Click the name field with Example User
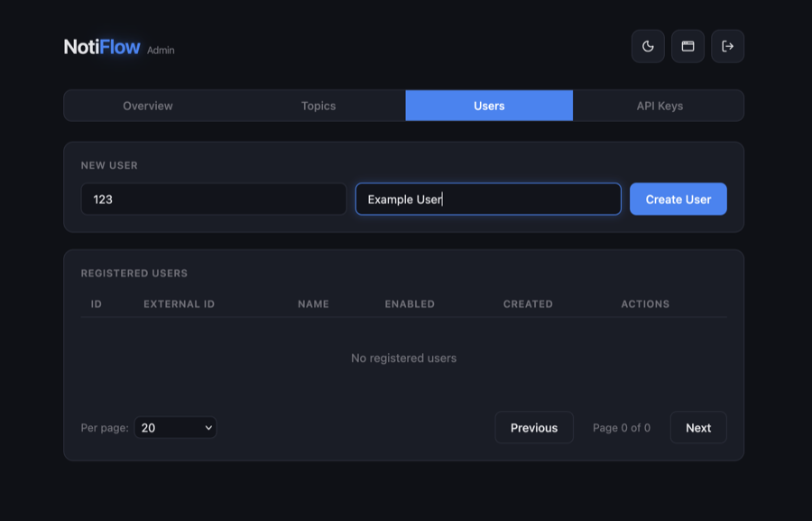The height and width of the screenshot is (521, 812). [x=488, y=199]
